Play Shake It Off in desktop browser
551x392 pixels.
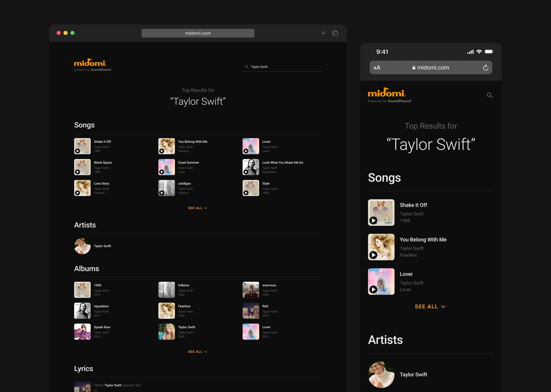click(x=77, y=151)
